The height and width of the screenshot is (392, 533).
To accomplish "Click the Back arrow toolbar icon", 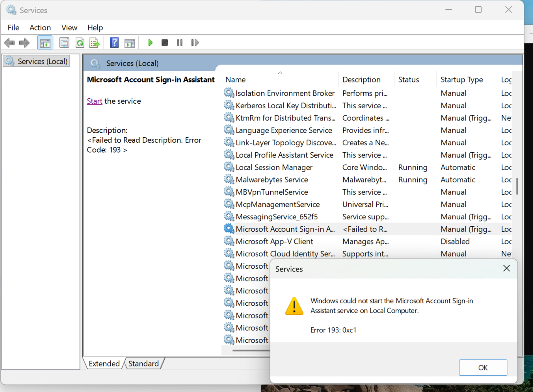I will 10,43.
